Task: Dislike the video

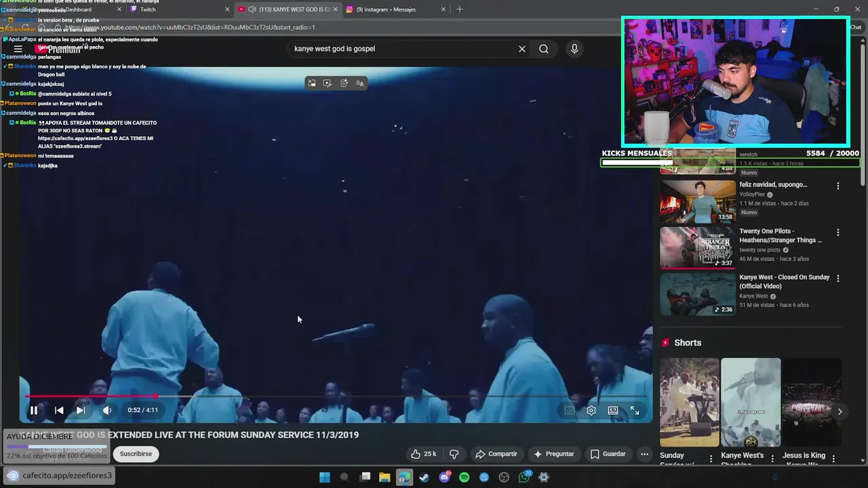Action: click(454, 454)
